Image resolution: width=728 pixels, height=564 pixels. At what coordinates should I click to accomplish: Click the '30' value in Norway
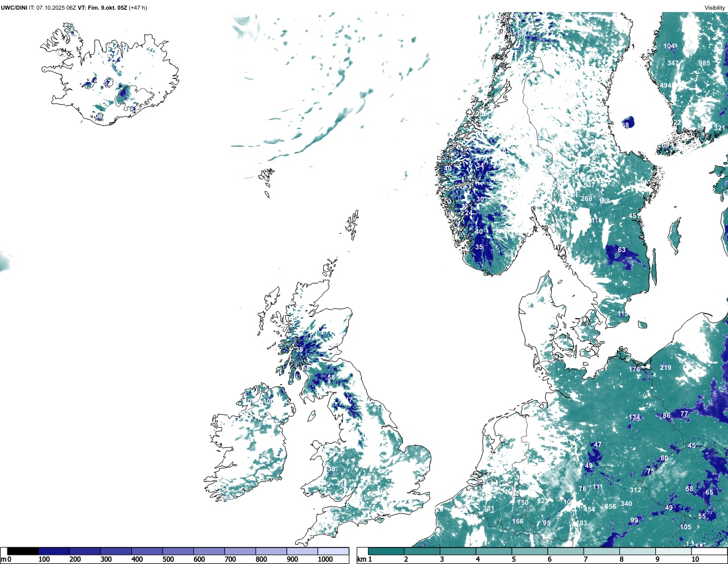pos(480,199)
